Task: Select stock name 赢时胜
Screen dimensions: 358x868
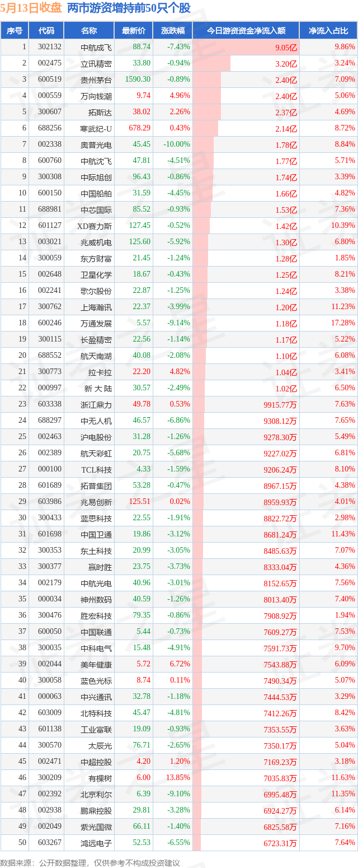Action: [x=100, y=567]
